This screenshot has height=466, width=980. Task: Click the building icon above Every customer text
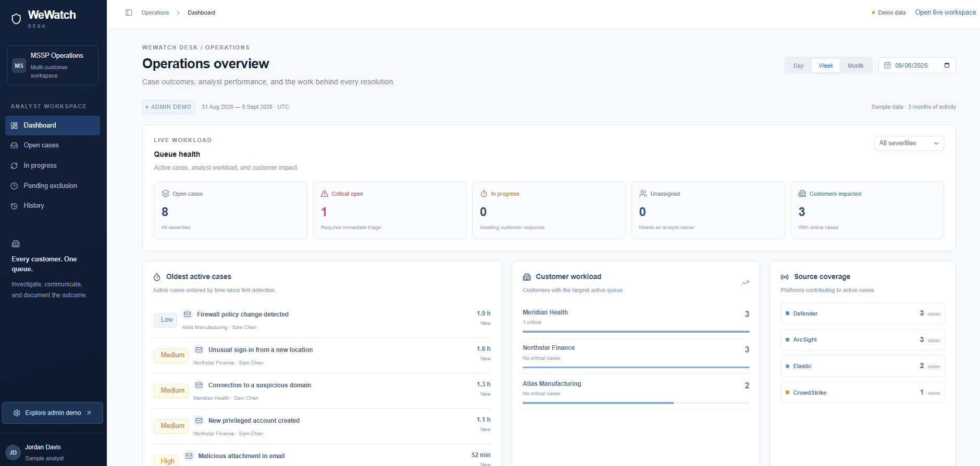click(x=16, y=244)
